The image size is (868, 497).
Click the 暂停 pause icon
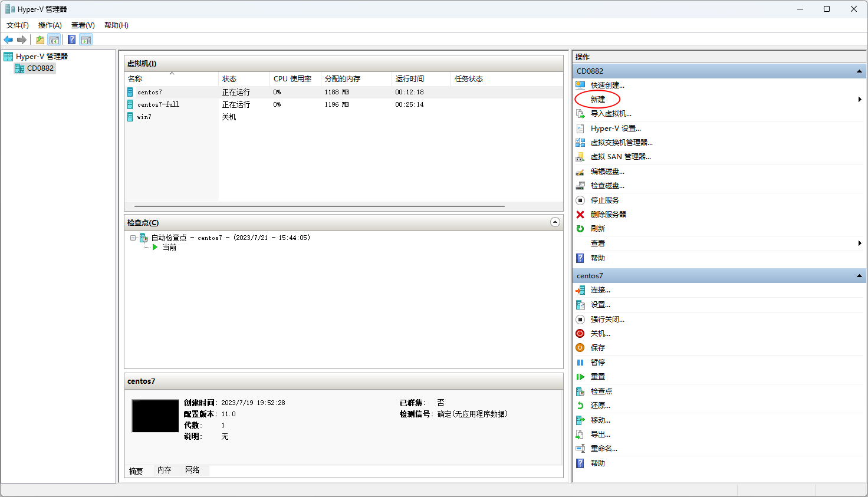[x=580, y=362]
